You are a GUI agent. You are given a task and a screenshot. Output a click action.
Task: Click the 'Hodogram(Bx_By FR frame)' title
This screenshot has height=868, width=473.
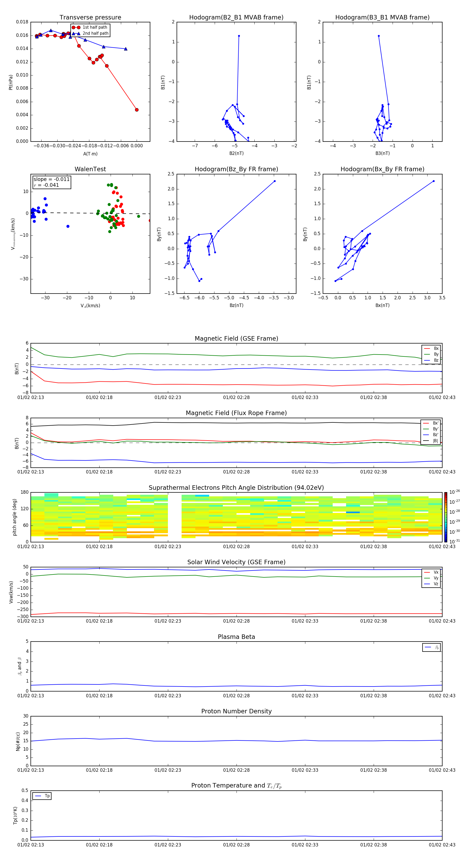coord(382,169)
